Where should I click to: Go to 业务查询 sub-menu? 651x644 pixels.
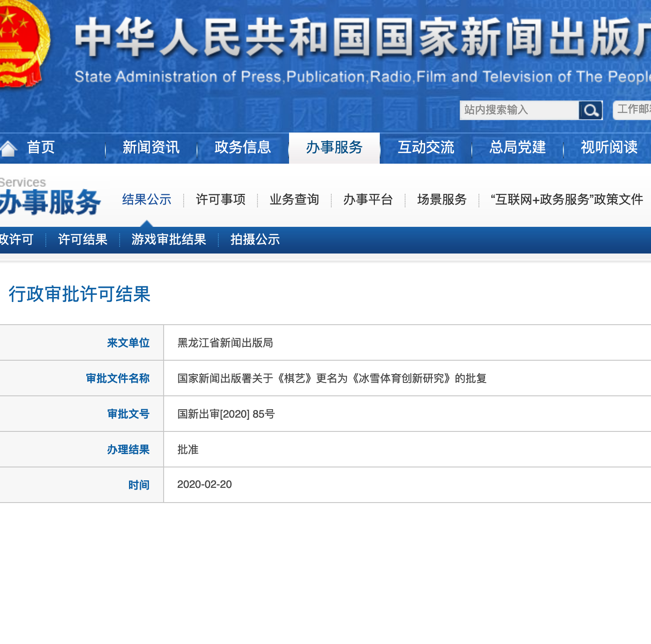(x=294, y=200)
